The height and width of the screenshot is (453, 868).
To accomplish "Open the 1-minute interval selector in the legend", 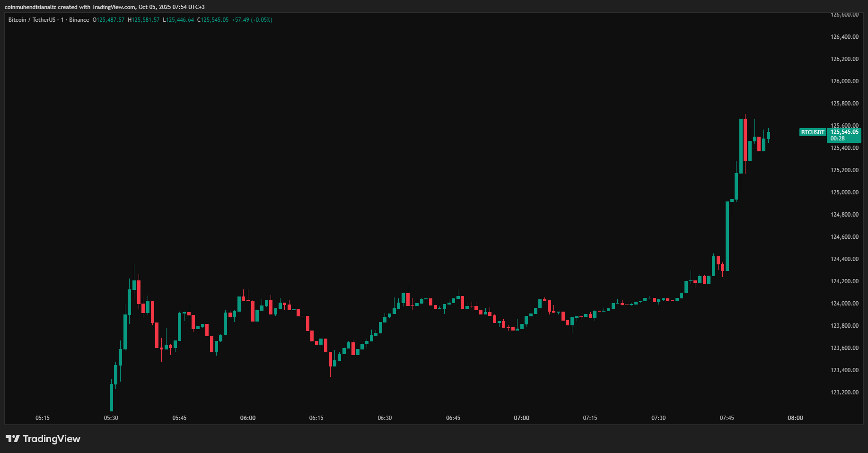I will pyautogui.click(x=61, y=20).
